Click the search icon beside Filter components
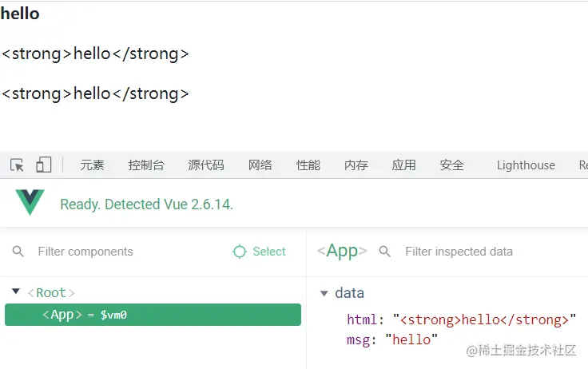 (x=18, y=252)
